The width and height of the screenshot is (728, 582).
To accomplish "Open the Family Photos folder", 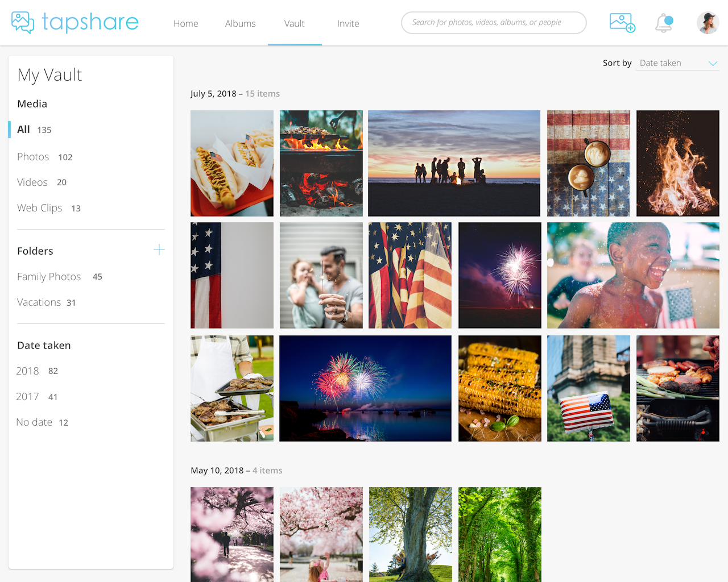I will [60, 277].
